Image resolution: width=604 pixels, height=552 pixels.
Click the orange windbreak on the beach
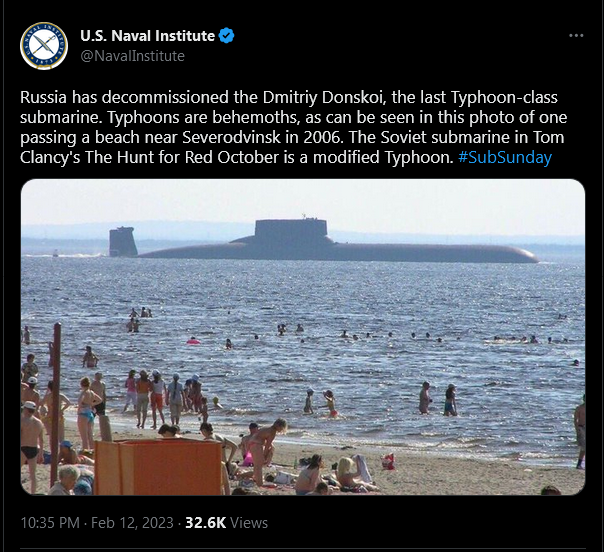coord(158,467)
